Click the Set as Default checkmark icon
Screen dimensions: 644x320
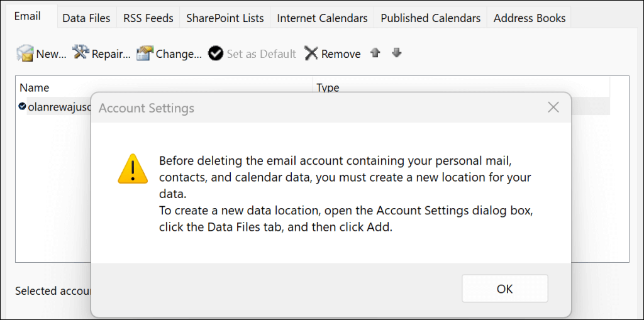[216, 53]
